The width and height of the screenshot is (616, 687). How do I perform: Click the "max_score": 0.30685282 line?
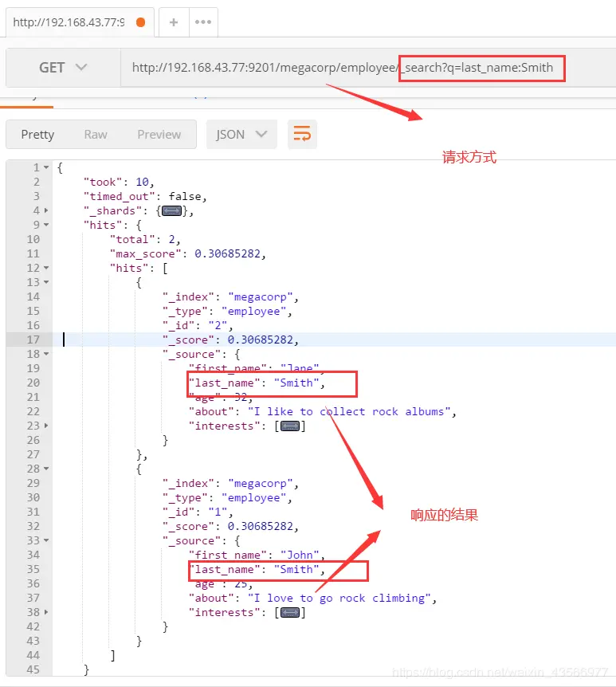(187, 253)
